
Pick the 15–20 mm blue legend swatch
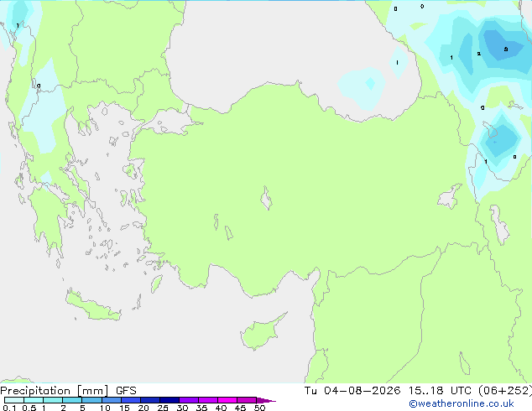point(130,400)
